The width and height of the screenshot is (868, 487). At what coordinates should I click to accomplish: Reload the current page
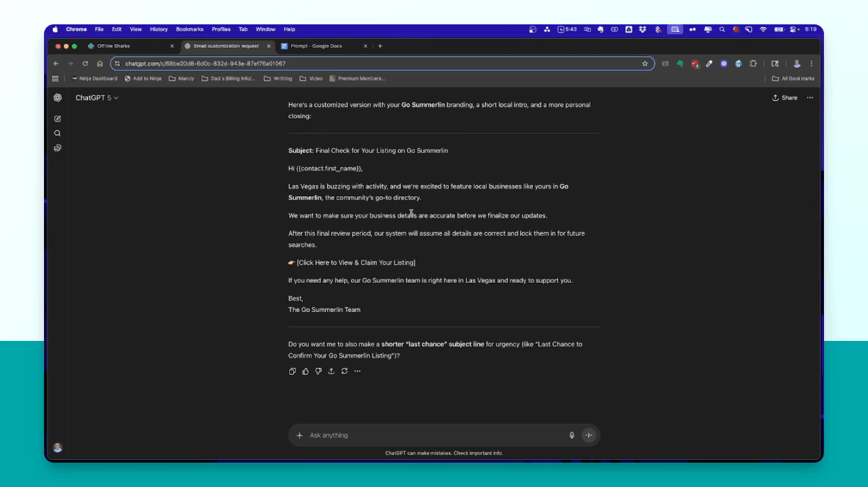85,64
